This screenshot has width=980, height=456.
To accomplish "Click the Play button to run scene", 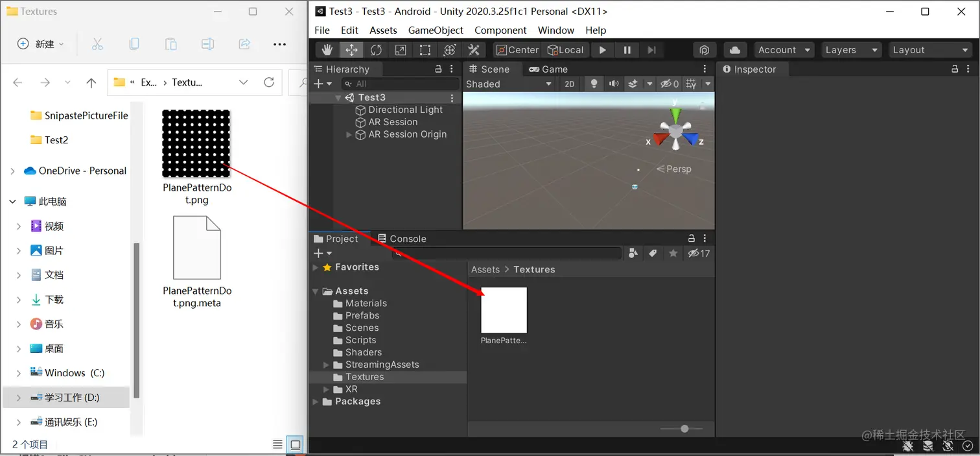I will click(603, 50).
